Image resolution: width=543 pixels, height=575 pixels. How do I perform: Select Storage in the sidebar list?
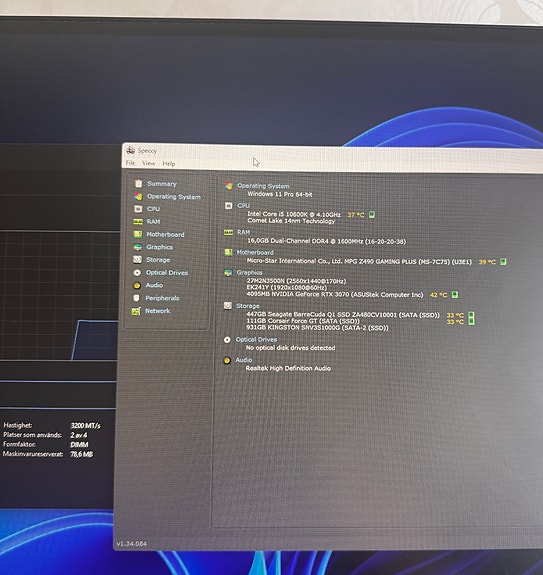[x=158, y=260]
